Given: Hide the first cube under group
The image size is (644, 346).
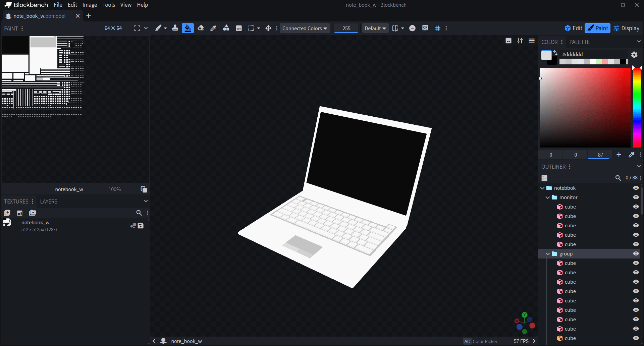Looking at the screenshot, I should pyautogui.click(x=636, y=263).
